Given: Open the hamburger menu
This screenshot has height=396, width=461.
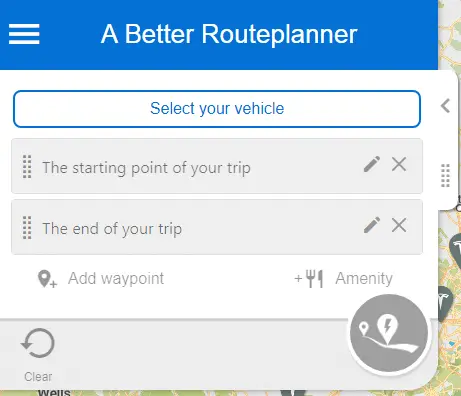Looking at the screenshot, I should tap(24, 34).
